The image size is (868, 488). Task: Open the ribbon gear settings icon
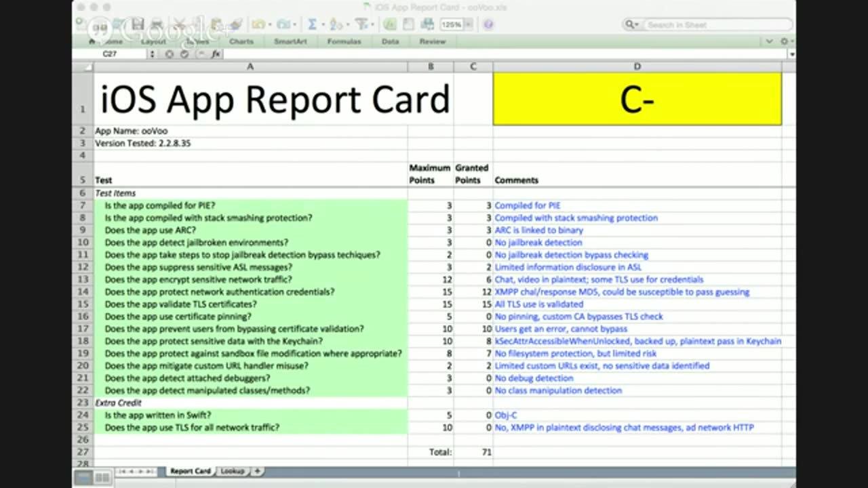point(785,41)
